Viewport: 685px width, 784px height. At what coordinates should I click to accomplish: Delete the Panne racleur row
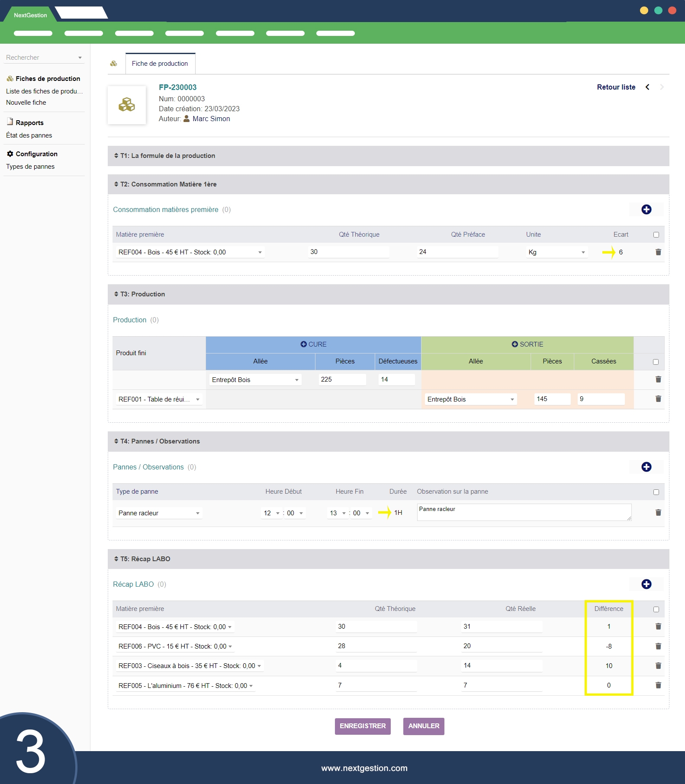point(658,513)
